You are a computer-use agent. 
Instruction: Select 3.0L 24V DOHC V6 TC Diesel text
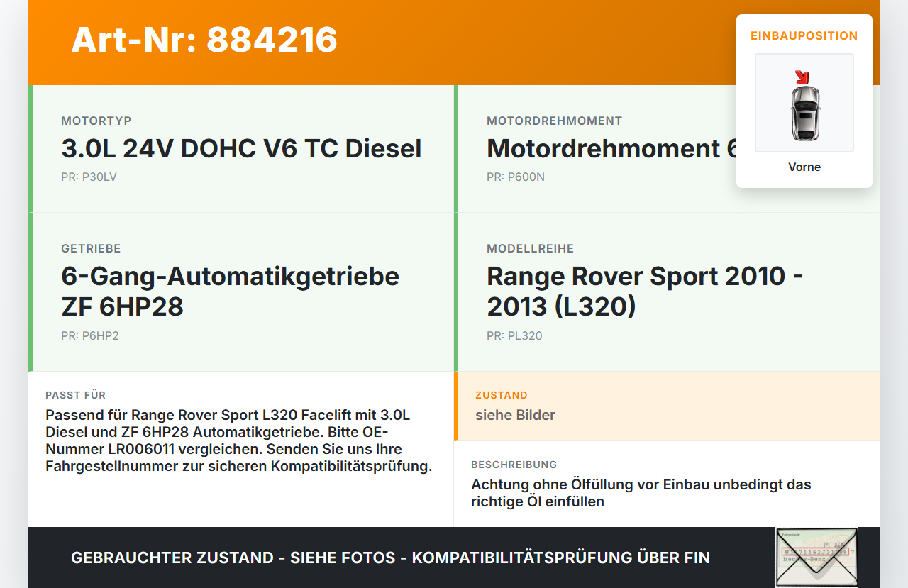click(x=241, y=149)
